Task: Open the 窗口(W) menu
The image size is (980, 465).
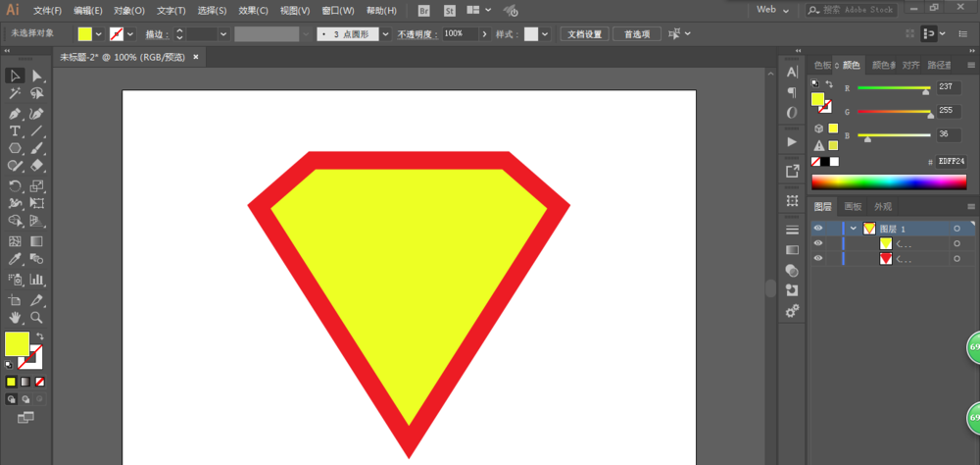Action: pos(338,11)
